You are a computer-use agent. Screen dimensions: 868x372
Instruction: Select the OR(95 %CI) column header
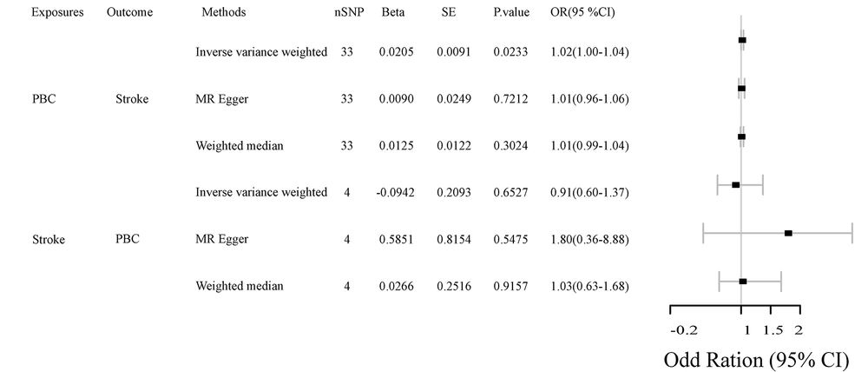coord(579,12)
